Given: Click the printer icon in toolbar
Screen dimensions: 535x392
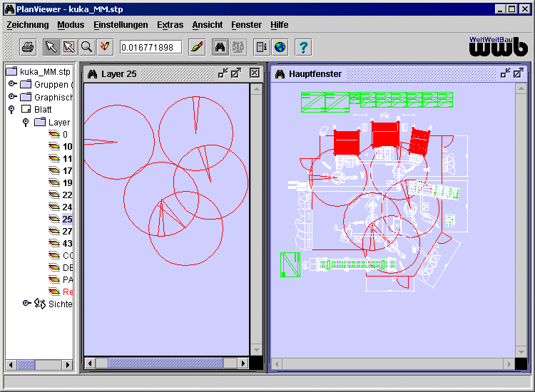Looking at the screenshot, I should point(28,47).
